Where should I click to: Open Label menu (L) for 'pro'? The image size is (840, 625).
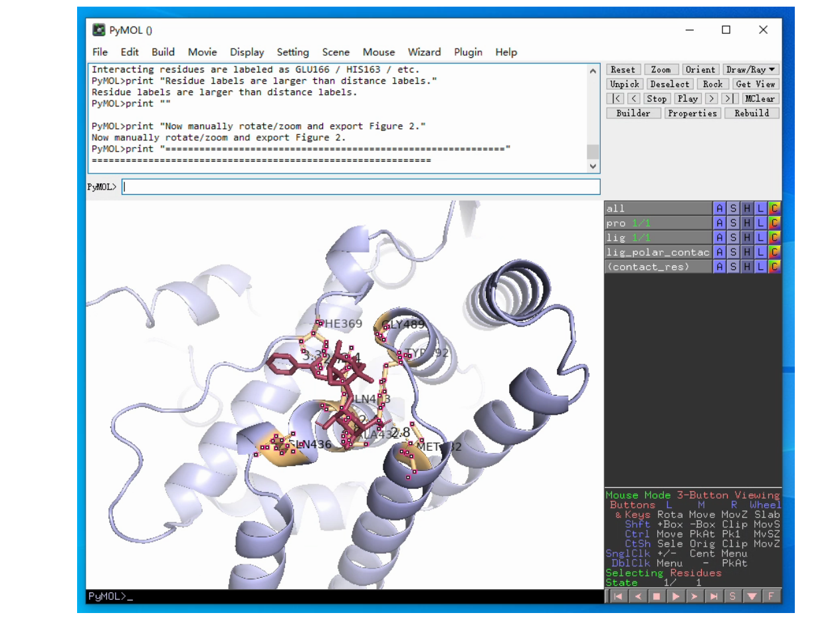coord(760,223)
